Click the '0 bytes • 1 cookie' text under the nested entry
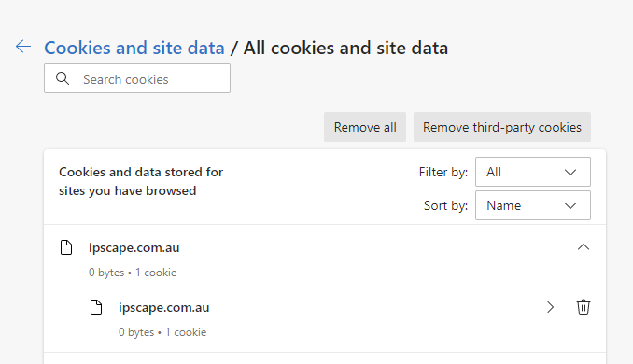Viewport: 633px width, 364px height. point(162,332)
